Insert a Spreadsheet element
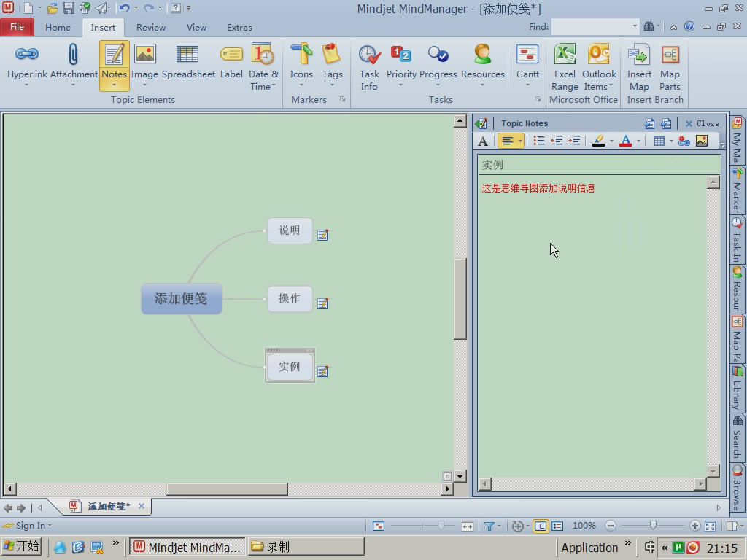This screenshot has height=560, width=747. point(188,61)
